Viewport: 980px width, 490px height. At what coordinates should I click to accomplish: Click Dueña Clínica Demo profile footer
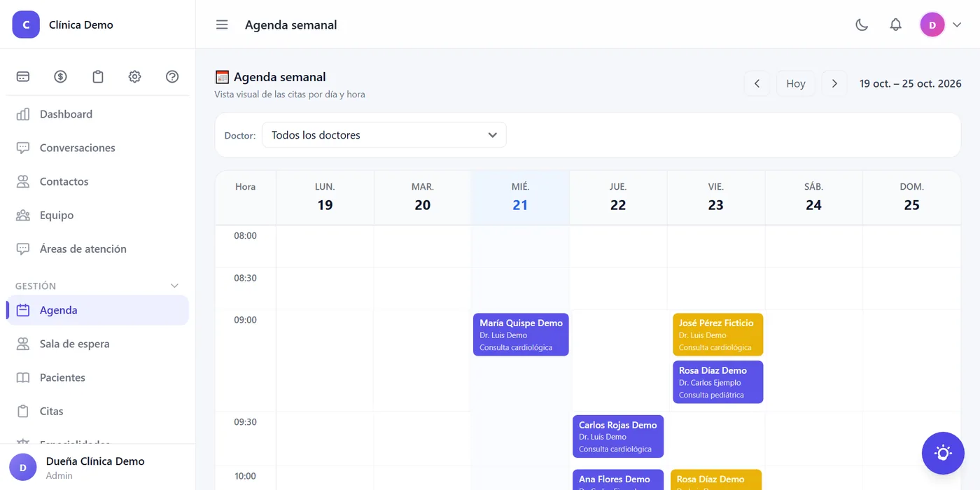(97, 467)
